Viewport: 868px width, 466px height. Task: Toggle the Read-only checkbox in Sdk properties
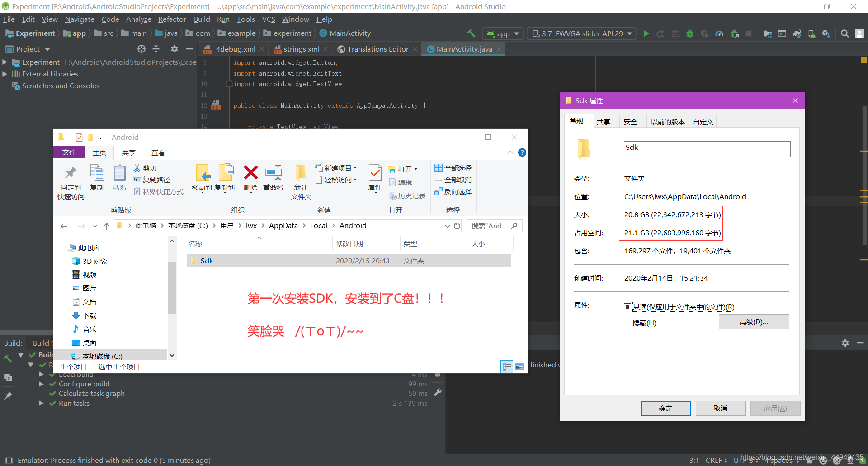point(627,307)
